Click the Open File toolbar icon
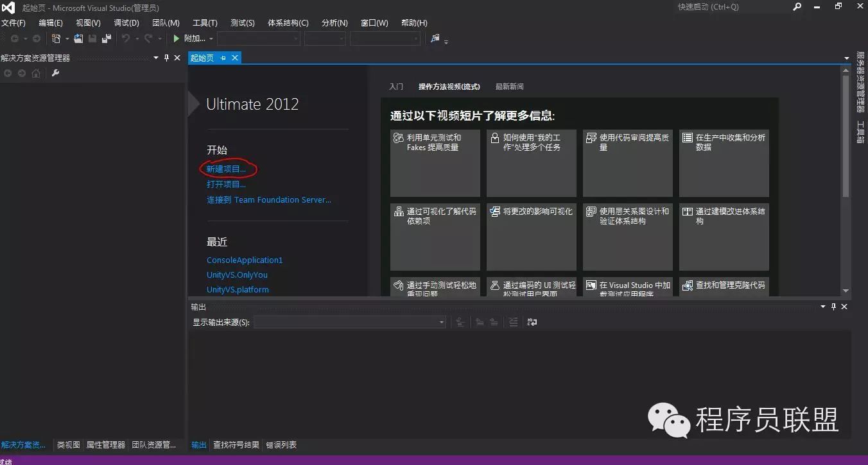 coord(78,38)
